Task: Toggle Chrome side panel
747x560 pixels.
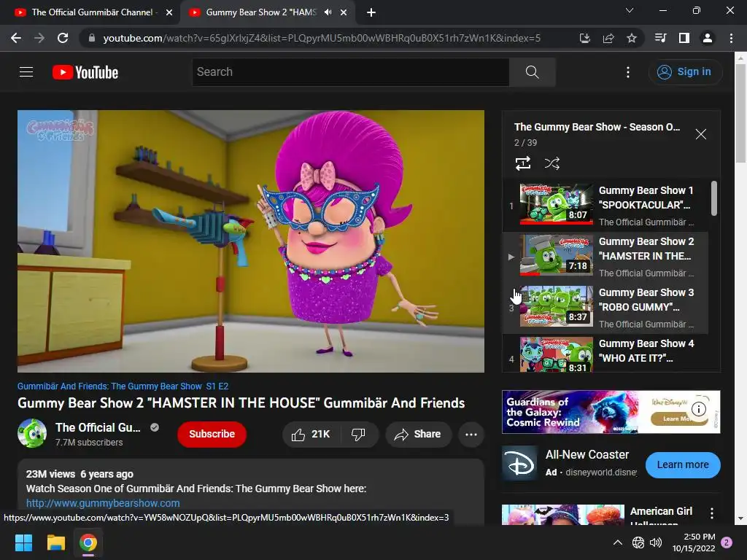Action: (x=684, y=38)
